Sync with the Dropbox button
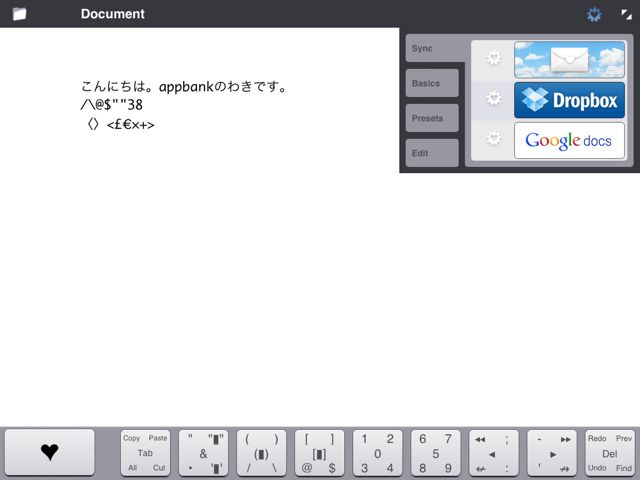 [569, 100]
